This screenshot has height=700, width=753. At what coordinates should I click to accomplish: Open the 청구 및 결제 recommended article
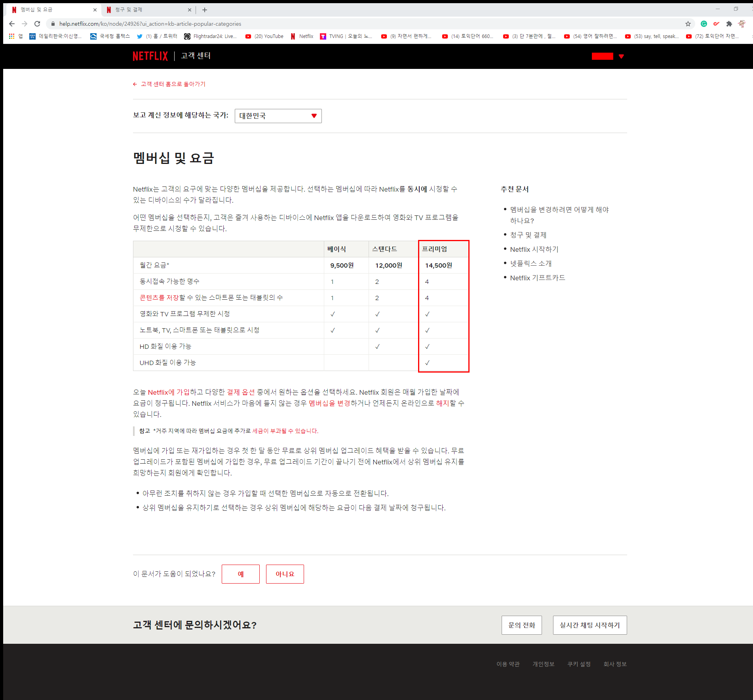[x=528, y=235]
